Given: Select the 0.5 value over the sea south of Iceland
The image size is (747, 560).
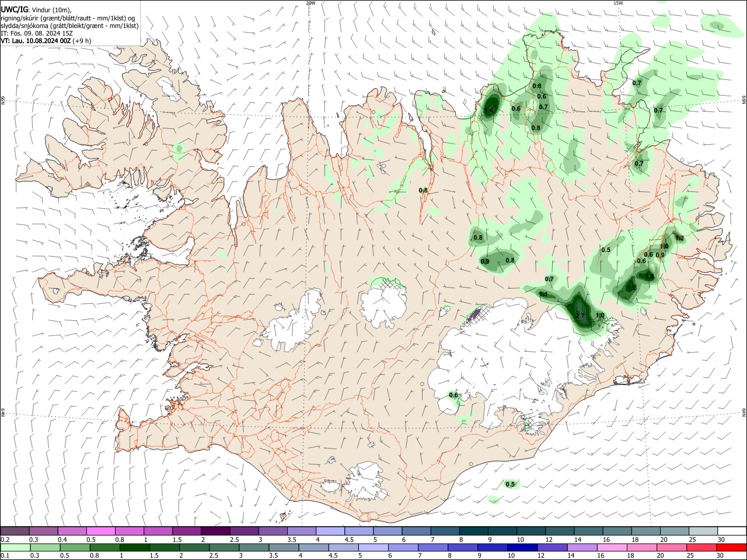Looking at the screenshot, I should point(510,484).
